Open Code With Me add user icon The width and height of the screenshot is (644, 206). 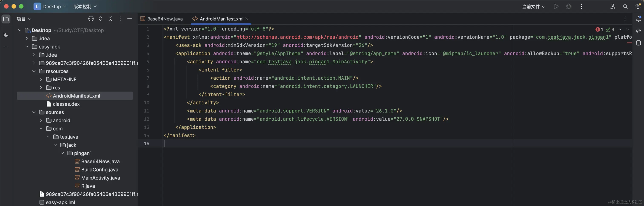tap(613, 7)
